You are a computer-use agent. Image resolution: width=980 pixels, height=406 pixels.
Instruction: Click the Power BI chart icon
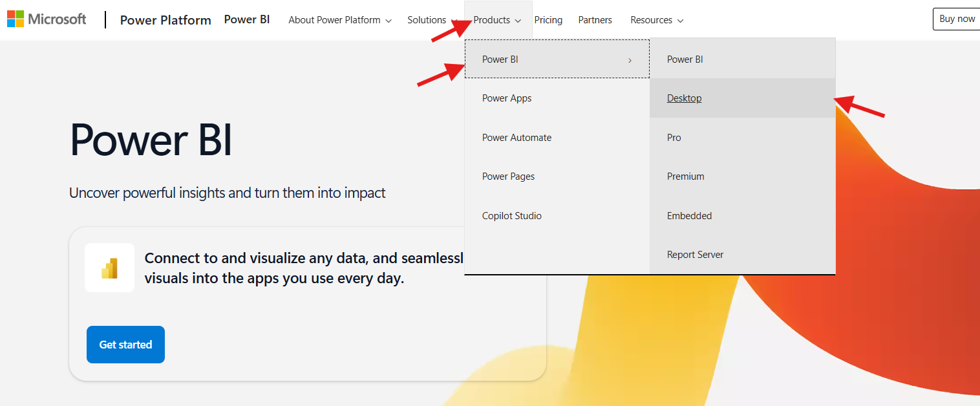coord(109,268)
